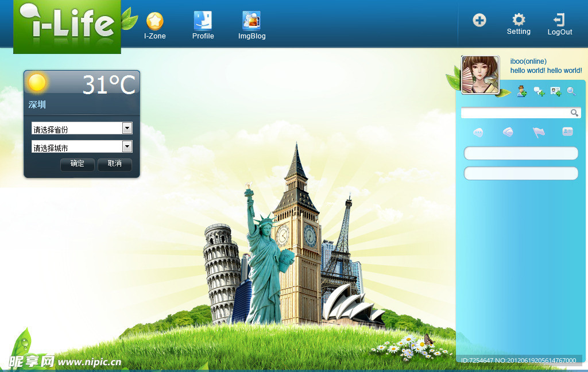The width and height of the screenshot is (588, 372).
Task: Click the add chat group icon
Action: pyautogui.click(x=539, y=91)
